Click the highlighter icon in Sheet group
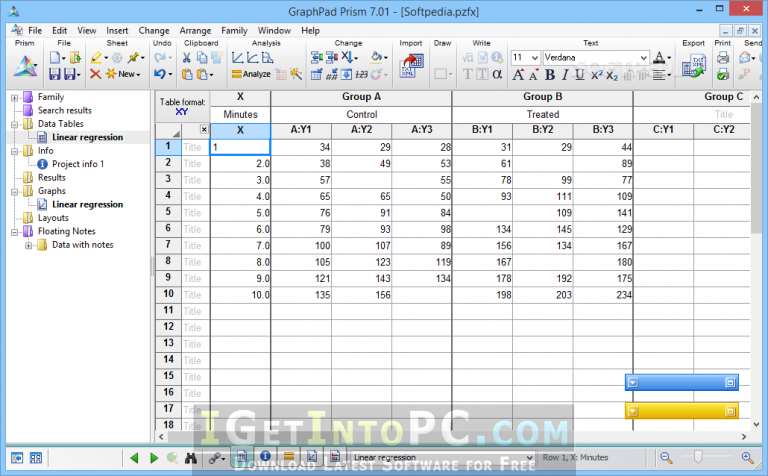 point(98,58)
